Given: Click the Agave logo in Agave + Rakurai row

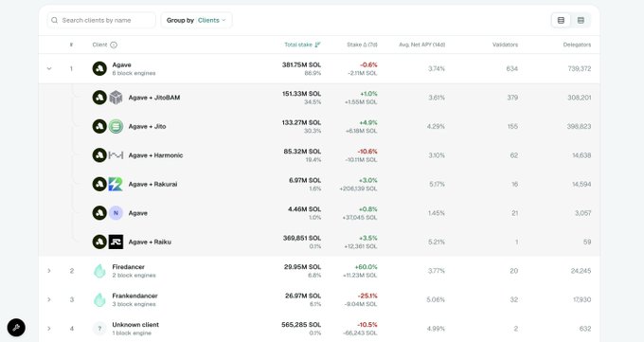Looking at the screenshot, I should click(99, 184).
